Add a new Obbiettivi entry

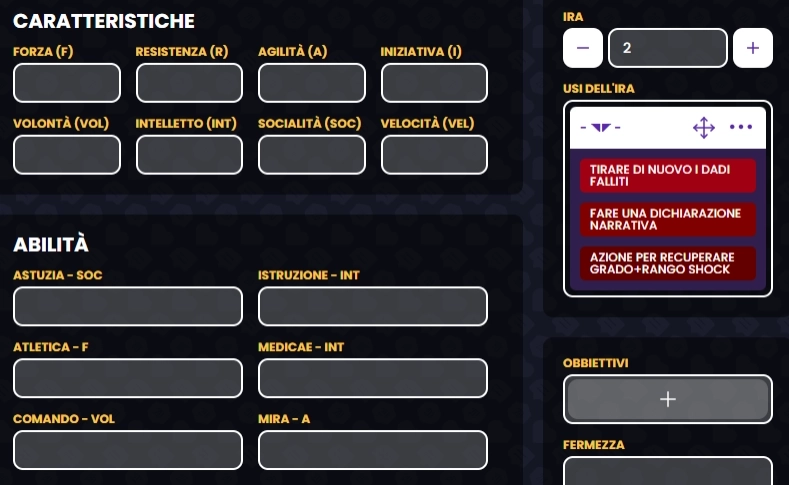click(x=668, y=399)
